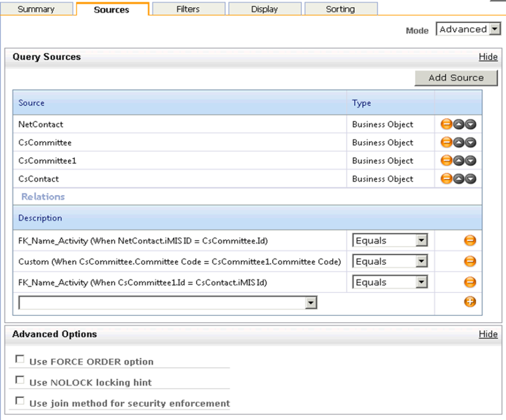Screen dimensions: 506x420
Task: Click the Add Source button
Action: click(456, 78)
